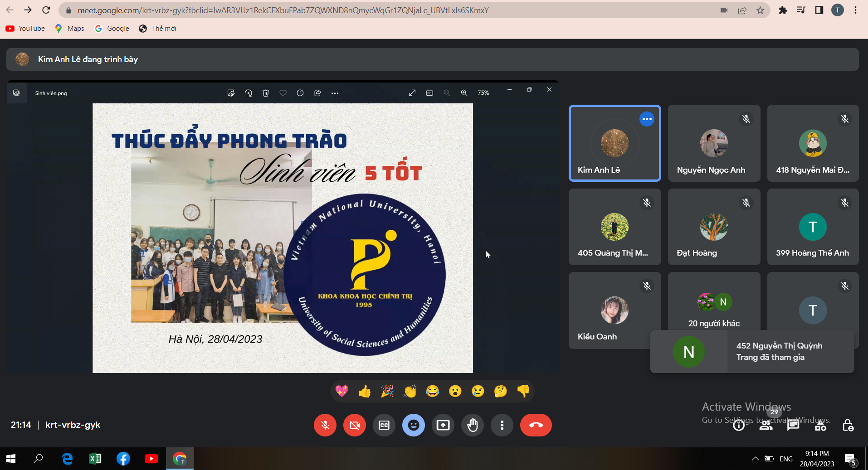Open camera permission icon in address bar
868x470 pixels.
pos(724,10)
